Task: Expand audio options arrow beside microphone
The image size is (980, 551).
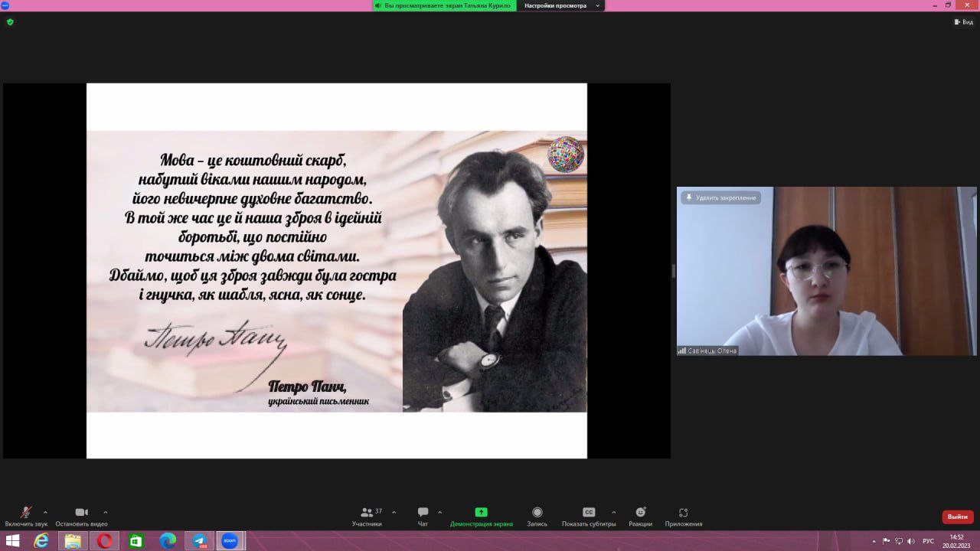Action: [45, 512]
